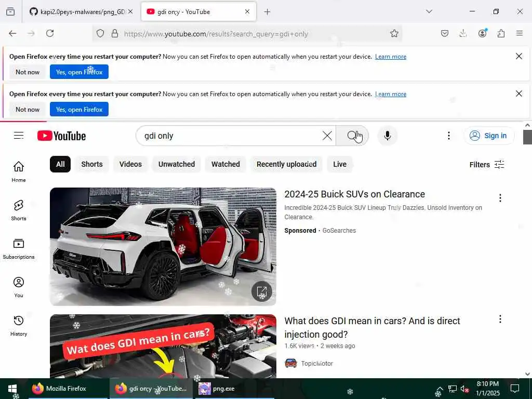
Task: Select the Unwatched filter chip
Action: point(177,164)
